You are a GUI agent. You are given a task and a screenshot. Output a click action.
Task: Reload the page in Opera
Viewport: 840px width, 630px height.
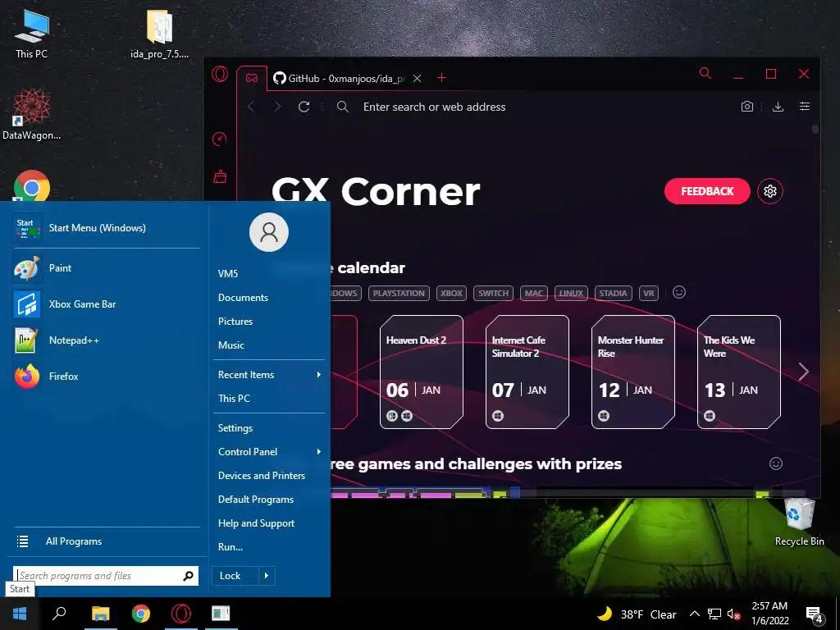click(304, 107)
